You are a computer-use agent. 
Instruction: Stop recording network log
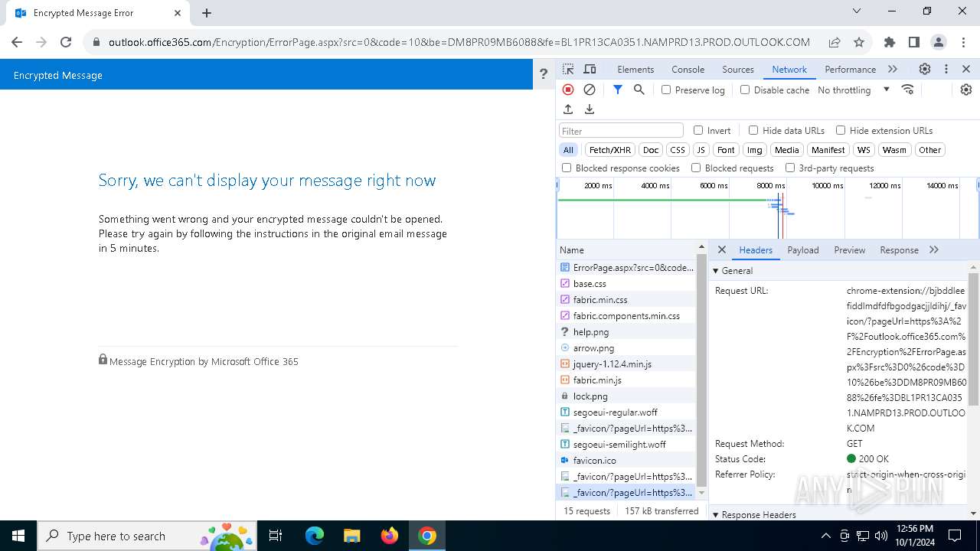pos(568,90)
